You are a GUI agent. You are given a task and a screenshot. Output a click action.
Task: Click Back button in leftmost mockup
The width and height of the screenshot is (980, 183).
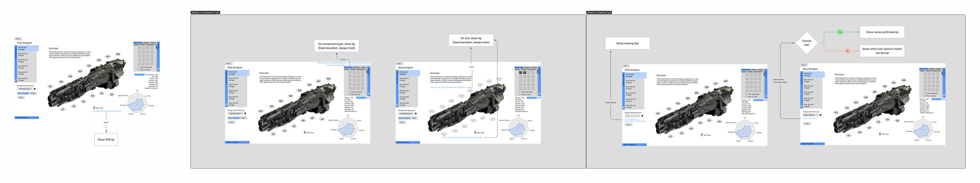[x=18, y=39]
